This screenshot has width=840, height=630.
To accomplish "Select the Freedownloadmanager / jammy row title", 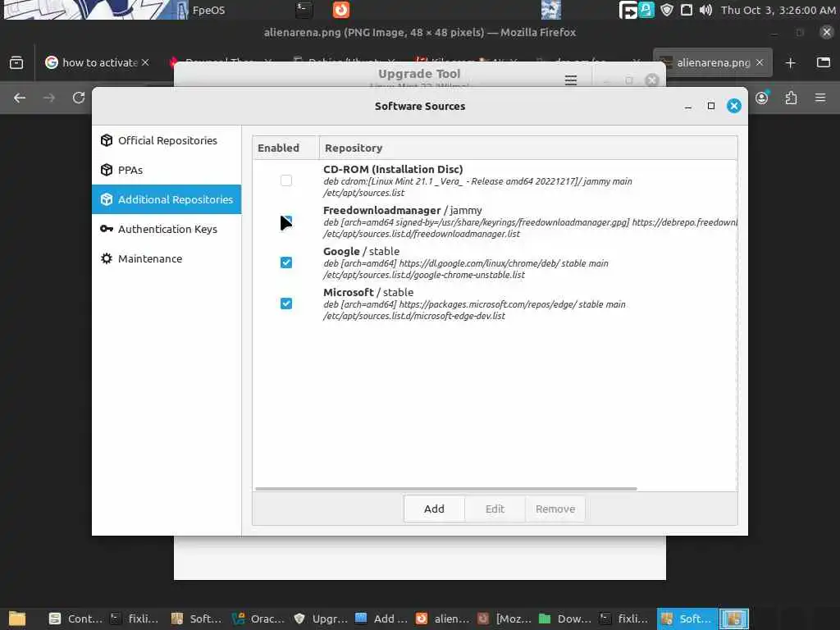I will [x=402, y=211].
